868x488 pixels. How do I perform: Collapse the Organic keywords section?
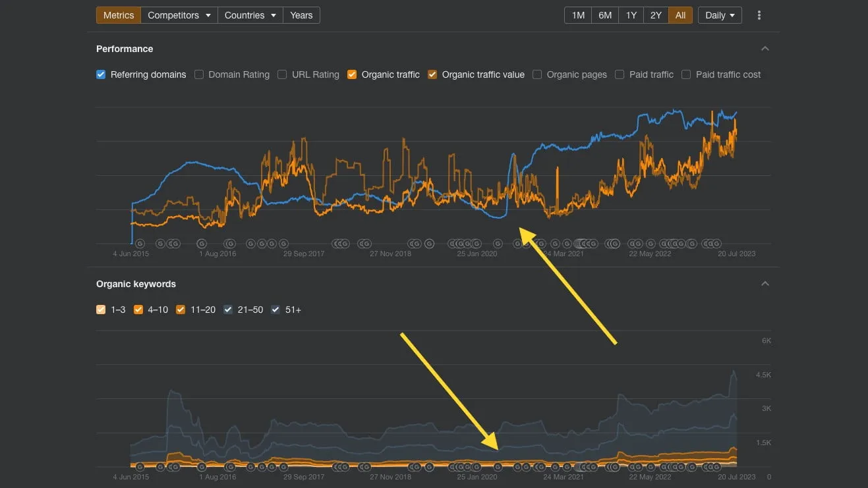[765, 283]
